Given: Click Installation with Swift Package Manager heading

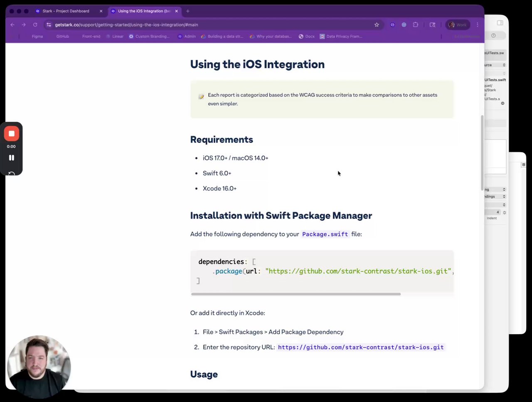Looking at the screenshot, I should (281, 215).
